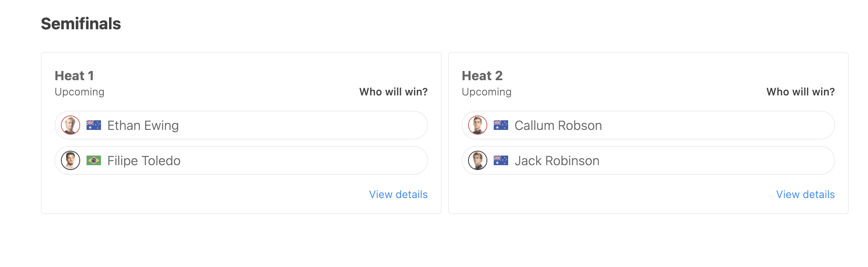Click Filipe Toledo's avatar photo

point(71,161)
